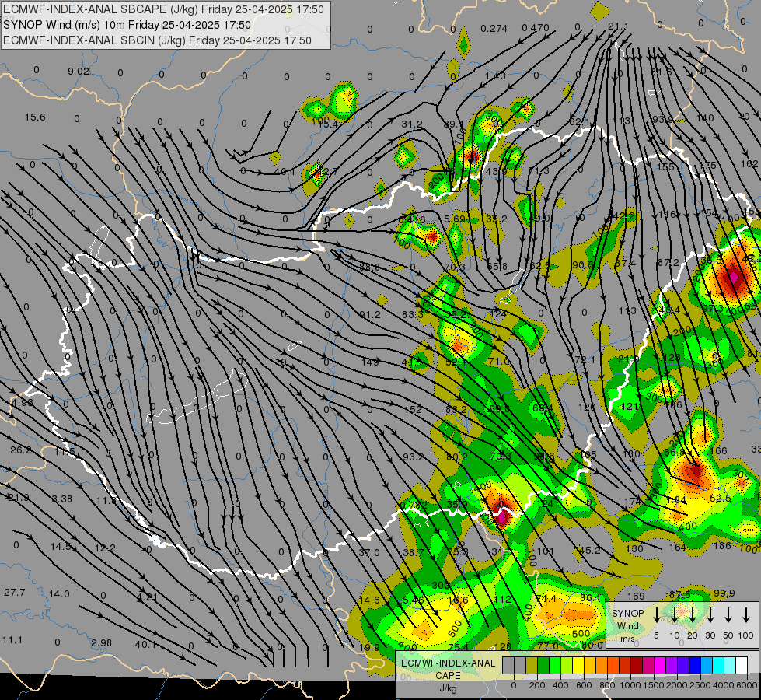Click the ECMWF-INDEX-ANAL legend label

click(x=448, y=663)
